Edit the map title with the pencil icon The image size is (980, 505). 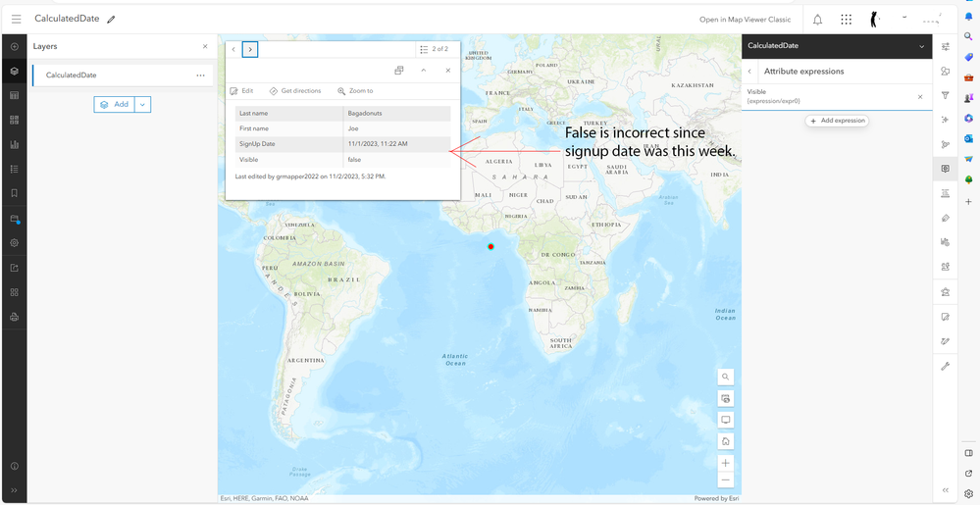111,20
